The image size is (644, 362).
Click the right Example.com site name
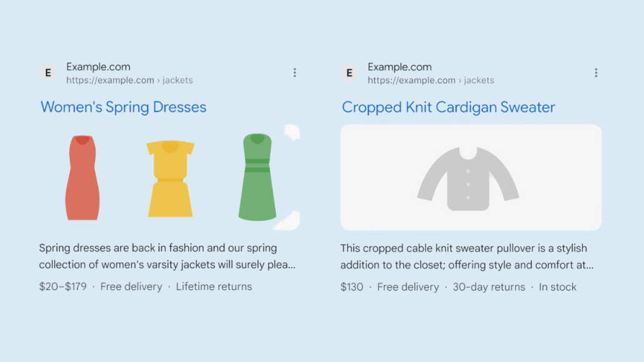(400, 66)
